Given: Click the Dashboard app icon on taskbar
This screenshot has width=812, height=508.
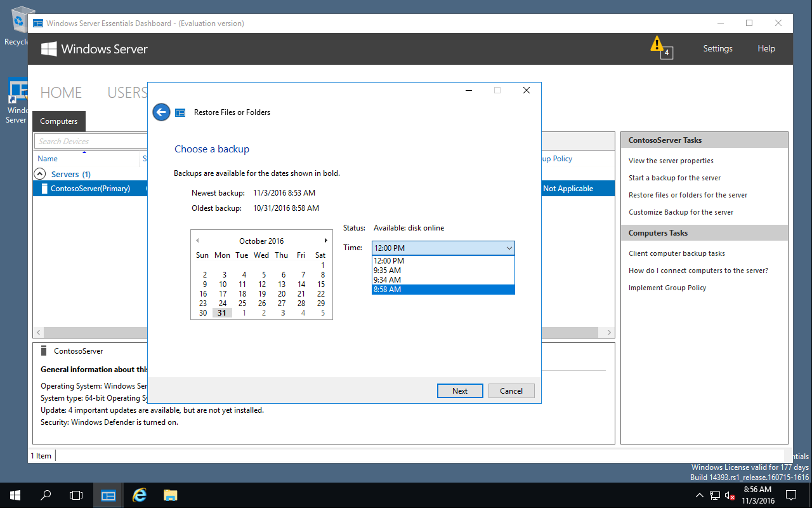Looking at the screenshot, I should pos(108,495).
